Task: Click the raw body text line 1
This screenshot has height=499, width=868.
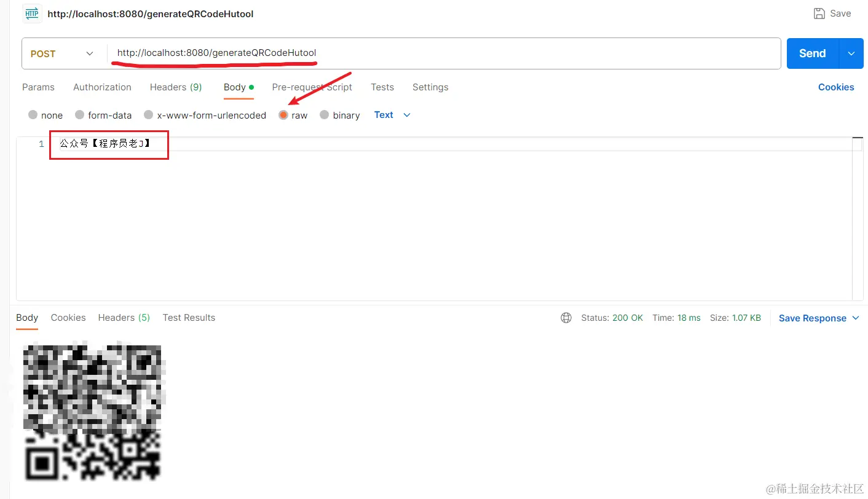Action: click(105, 144)
